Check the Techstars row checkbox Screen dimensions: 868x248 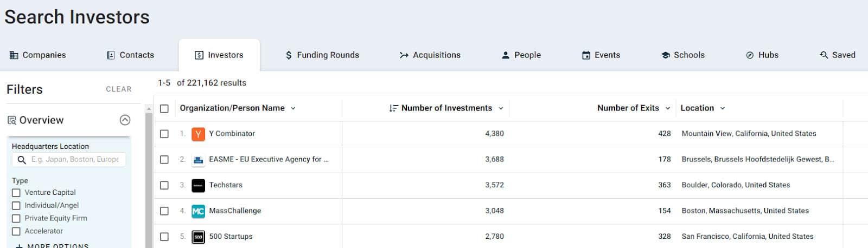point(164,185)
